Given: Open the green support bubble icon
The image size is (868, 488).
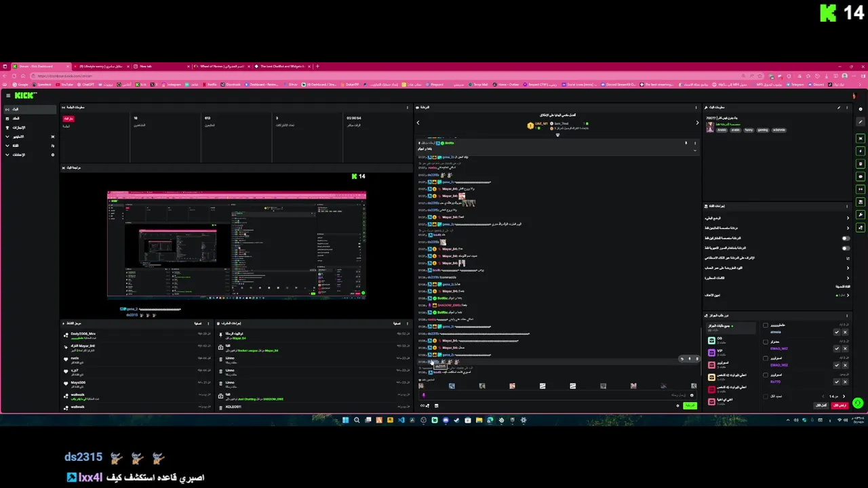Looking at the screenshot, I should pos(858,403).
